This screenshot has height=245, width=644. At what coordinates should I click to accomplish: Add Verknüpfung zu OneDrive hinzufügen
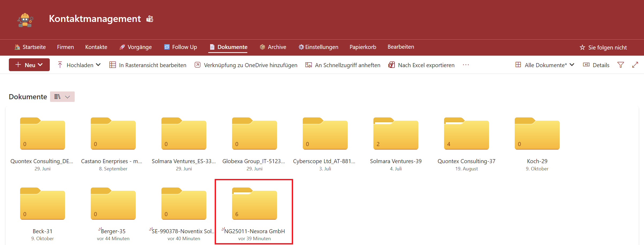[246, 65]
